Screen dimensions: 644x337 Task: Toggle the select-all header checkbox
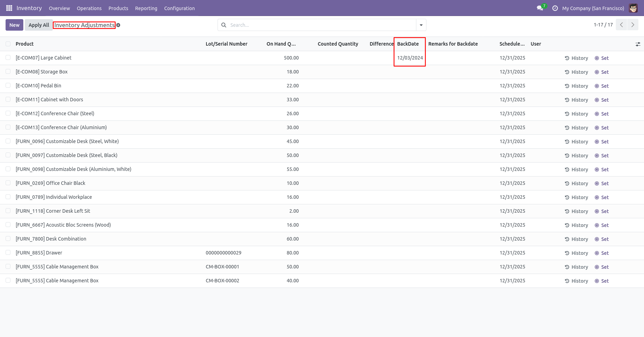click(8, 44)
